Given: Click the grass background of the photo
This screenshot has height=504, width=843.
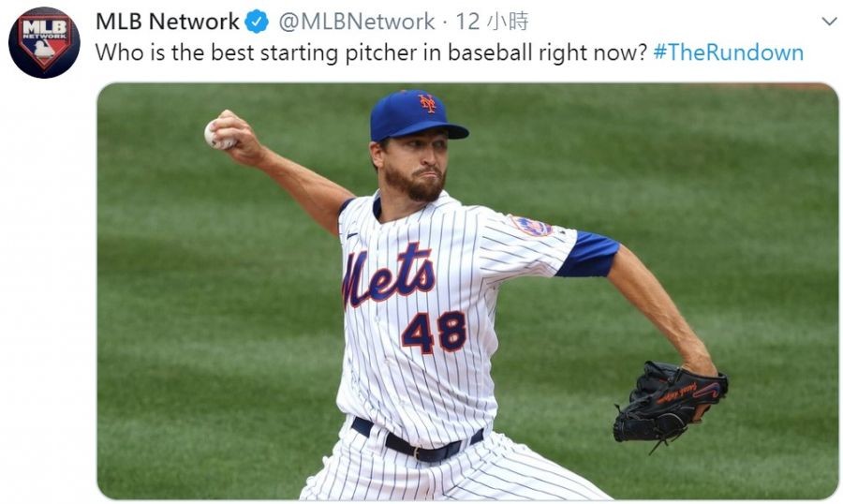Looking at the screenshot, I should [x=215, y=323].
